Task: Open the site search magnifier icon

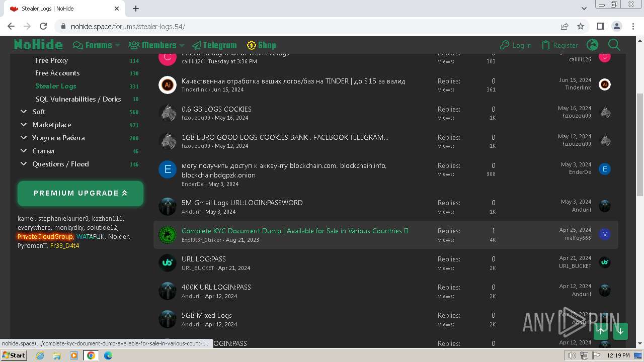Action: click(x=614, y=45)
